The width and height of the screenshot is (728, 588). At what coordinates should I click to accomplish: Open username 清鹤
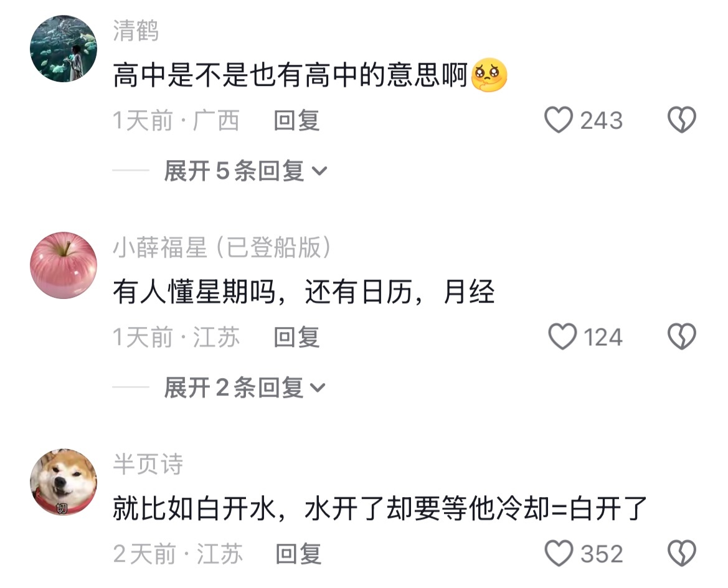(136, 31)
